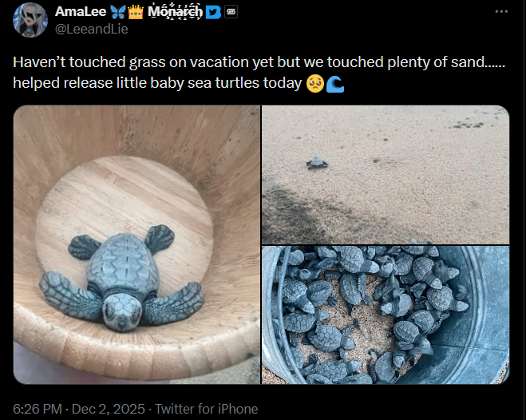Open the three-dot more options menu
Viewport: 526px width, 420px height.
click(x=501, y=11)
